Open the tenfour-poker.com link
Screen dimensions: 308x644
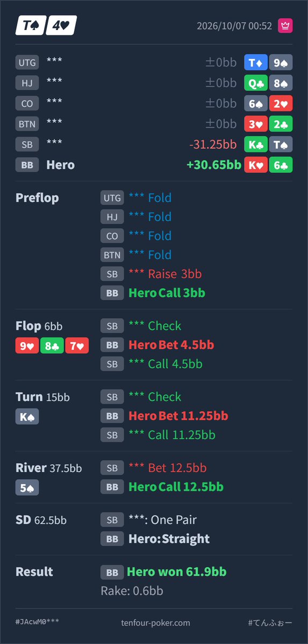[x=156, y=623]
